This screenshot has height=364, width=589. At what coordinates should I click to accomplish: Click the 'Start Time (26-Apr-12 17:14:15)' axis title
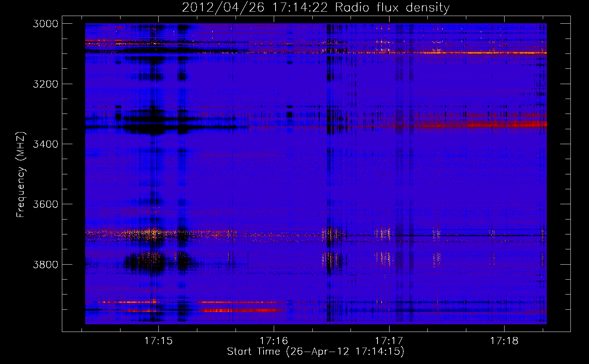(316, 352)
